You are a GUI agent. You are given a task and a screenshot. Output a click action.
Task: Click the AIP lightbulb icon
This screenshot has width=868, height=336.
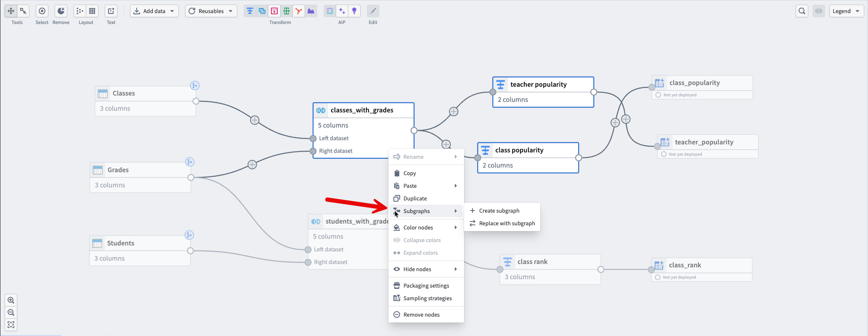coord(354,11)
